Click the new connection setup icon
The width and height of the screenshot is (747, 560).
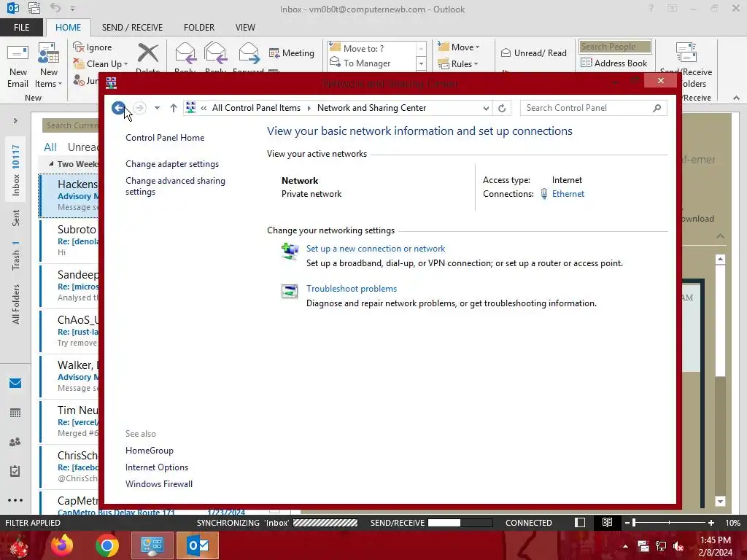(x=289, y=251)
